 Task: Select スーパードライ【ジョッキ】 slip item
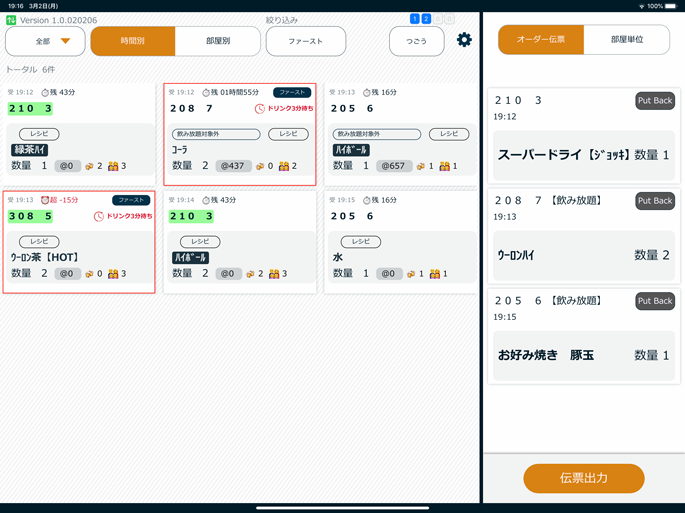coord(584,155)
